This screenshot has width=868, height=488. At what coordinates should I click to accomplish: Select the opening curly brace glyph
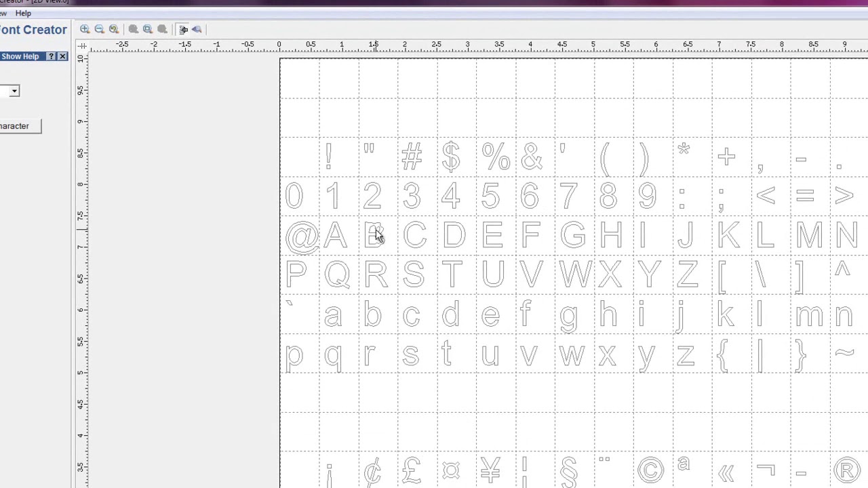point(722,356)
